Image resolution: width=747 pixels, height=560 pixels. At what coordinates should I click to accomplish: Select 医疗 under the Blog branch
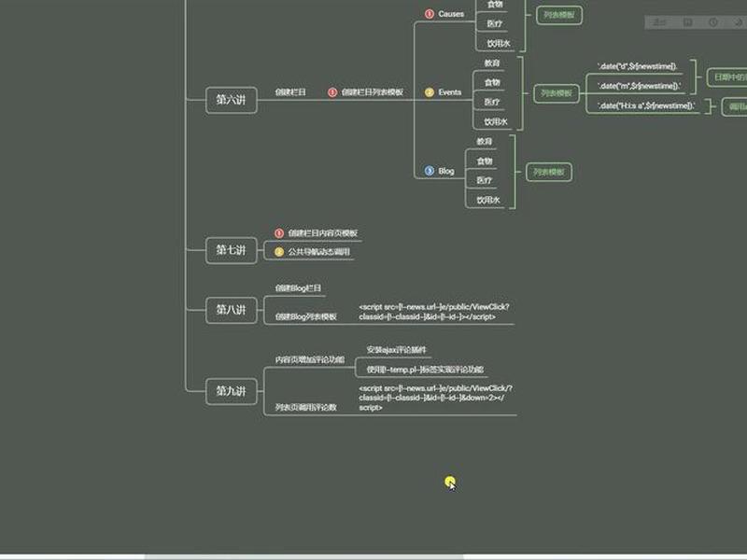click(x=484, y=180)
